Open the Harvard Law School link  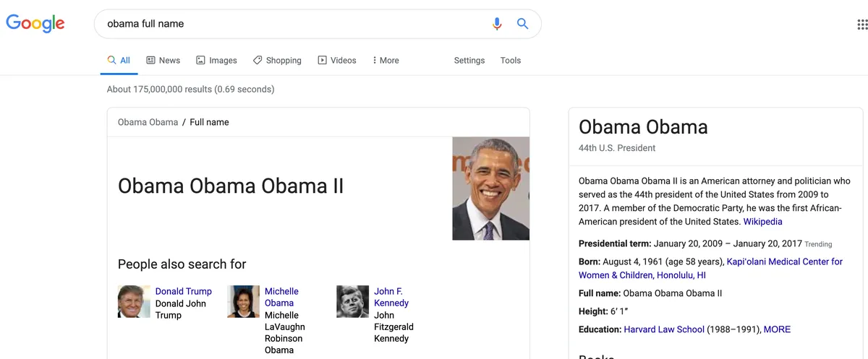(664, 329)
